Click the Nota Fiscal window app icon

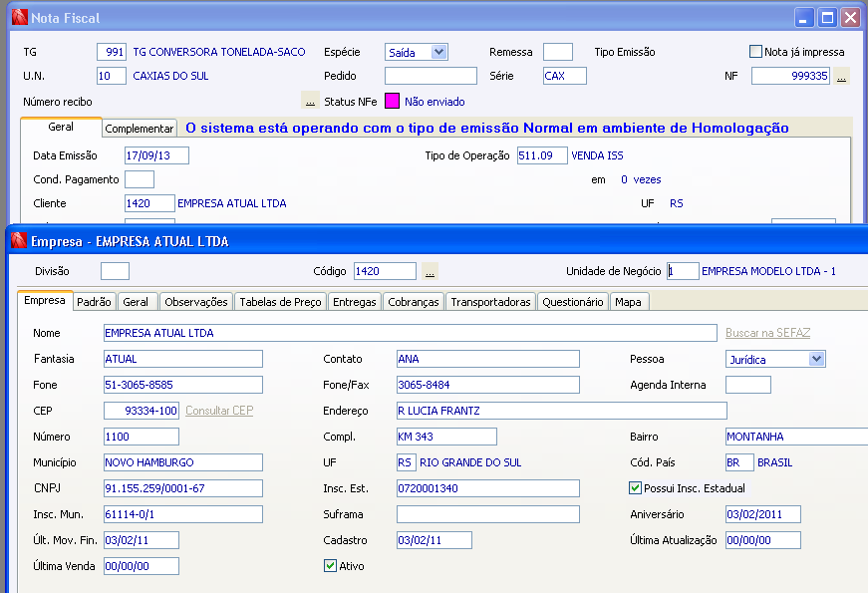pyautogui.click(x=19, y=18)
